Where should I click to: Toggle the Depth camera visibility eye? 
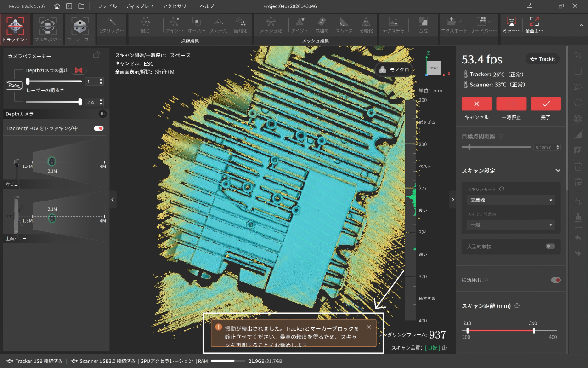point(102,114)
